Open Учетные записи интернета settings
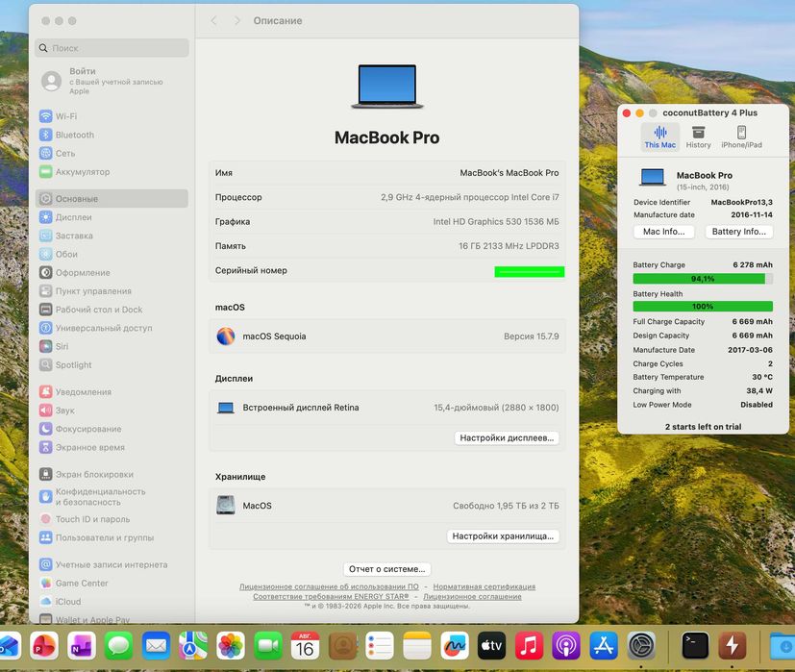This screenshot has height=672, width=795. (112, 564)
